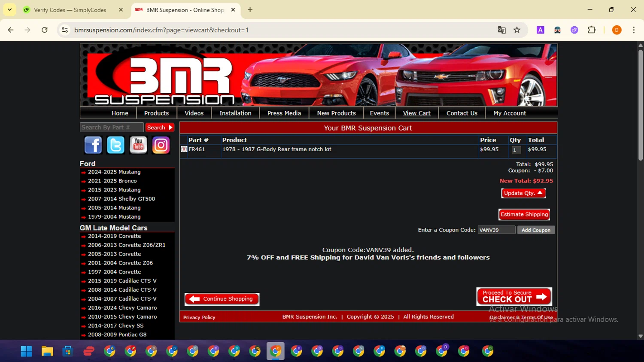Click the Continue Shopping button
This screenshot has width=644, height=362.
point(222,299)
